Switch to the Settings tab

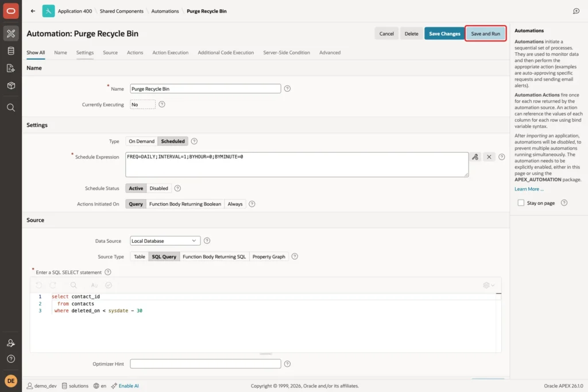(x=85, y=52)
